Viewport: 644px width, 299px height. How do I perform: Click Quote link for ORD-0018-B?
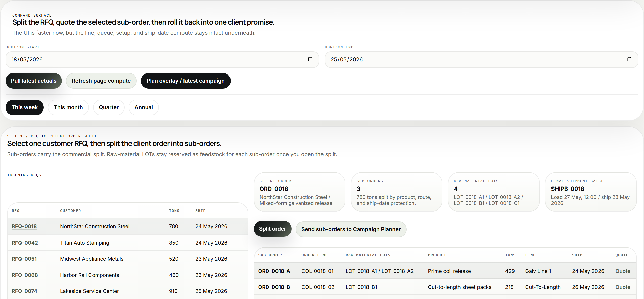(623, 287)
